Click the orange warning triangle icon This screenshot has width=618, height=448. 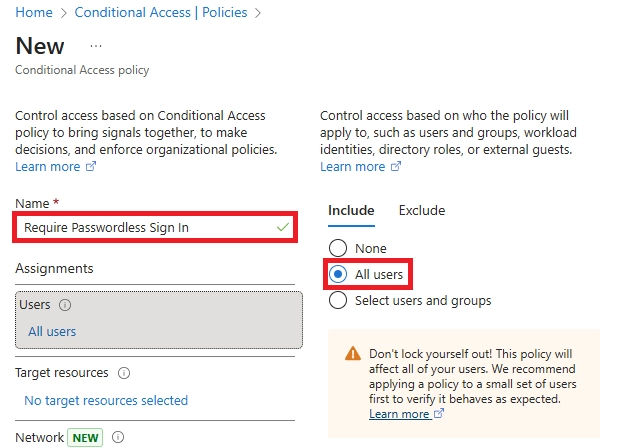[x=352, y=354]
